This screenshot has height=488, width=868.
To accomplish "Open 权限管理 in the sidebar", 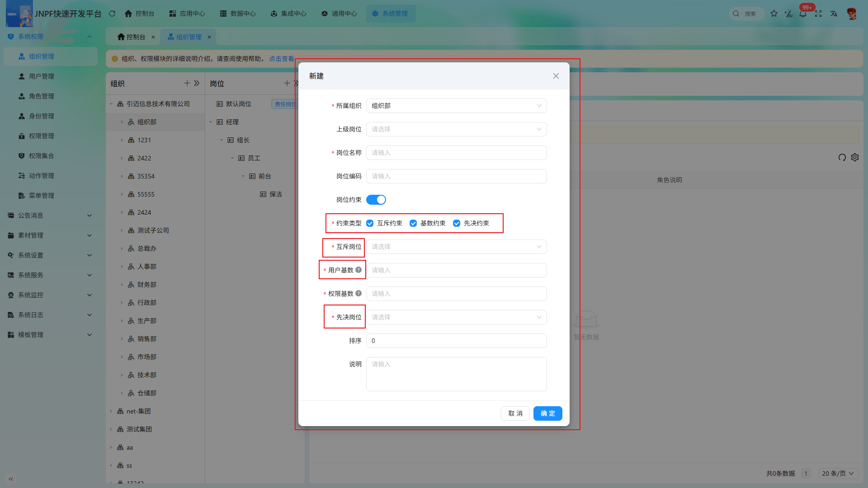I will click(x=51, y=136).
